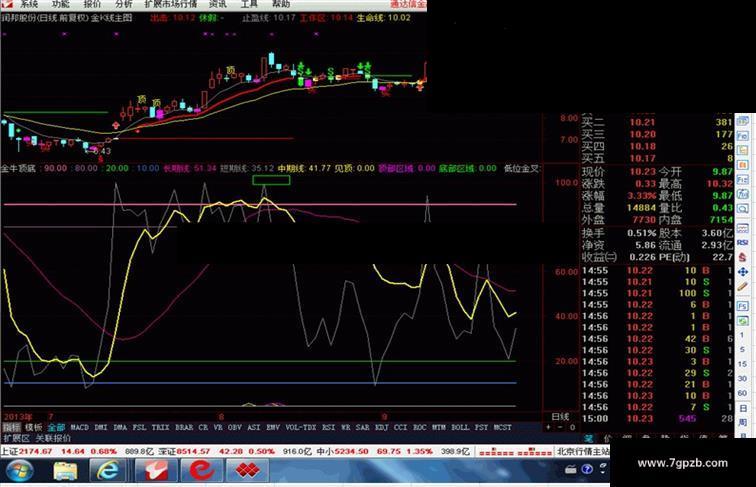This screenshot has height=487, width=756.
Task: Click the 北京行情主站 server label
Action: click(583, 452)
